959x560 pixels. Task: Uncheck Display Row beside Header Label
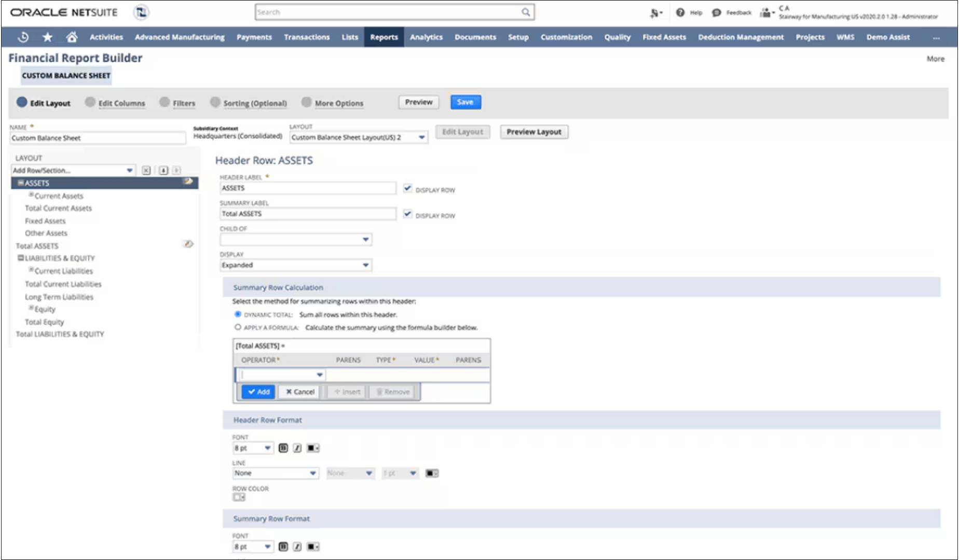[x=407, y=188]
